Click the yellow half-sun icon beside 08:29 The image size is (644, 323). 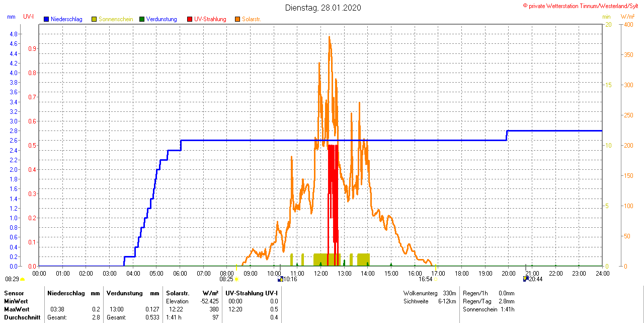(23, 279)
